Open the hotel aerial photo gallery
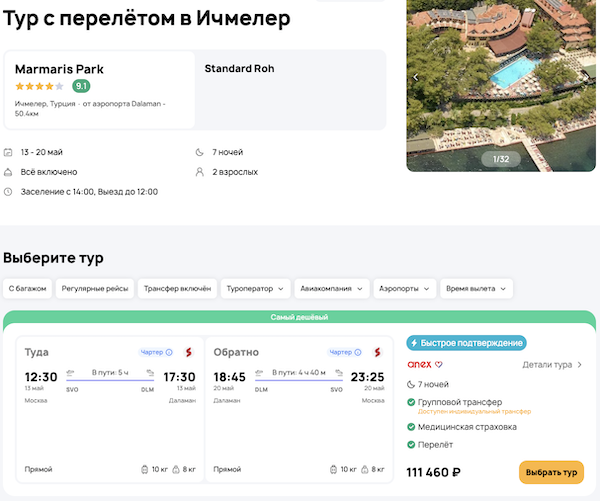The image size is (600, 501). (x=502, y=80)
